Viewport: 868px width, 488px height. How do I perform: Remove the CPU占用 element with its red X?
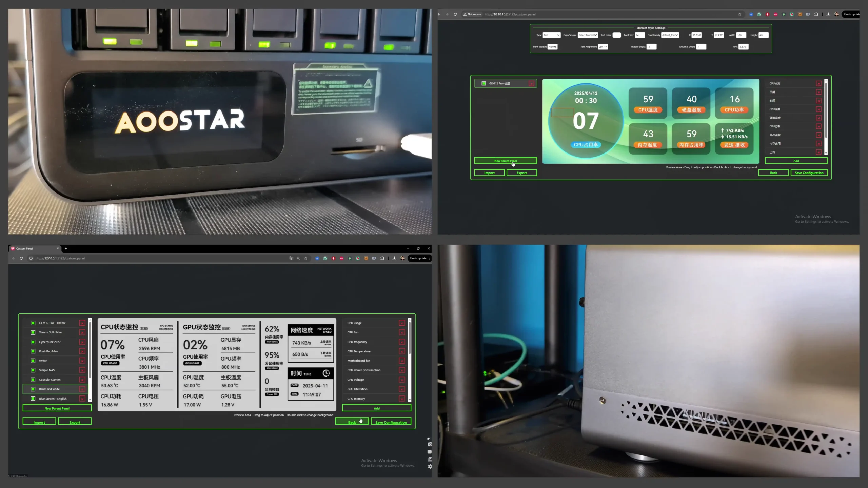tap(818, 83)
